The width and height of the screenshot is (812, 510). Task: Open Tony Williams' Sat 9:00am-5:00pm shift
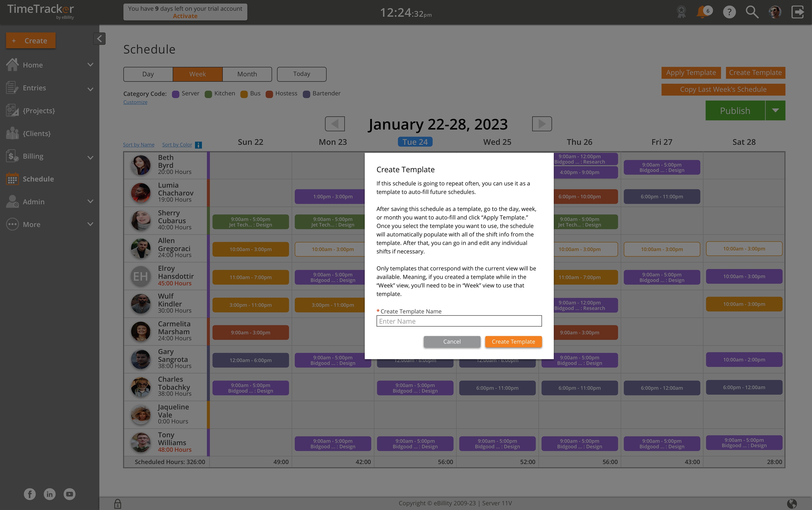[744, 443]
